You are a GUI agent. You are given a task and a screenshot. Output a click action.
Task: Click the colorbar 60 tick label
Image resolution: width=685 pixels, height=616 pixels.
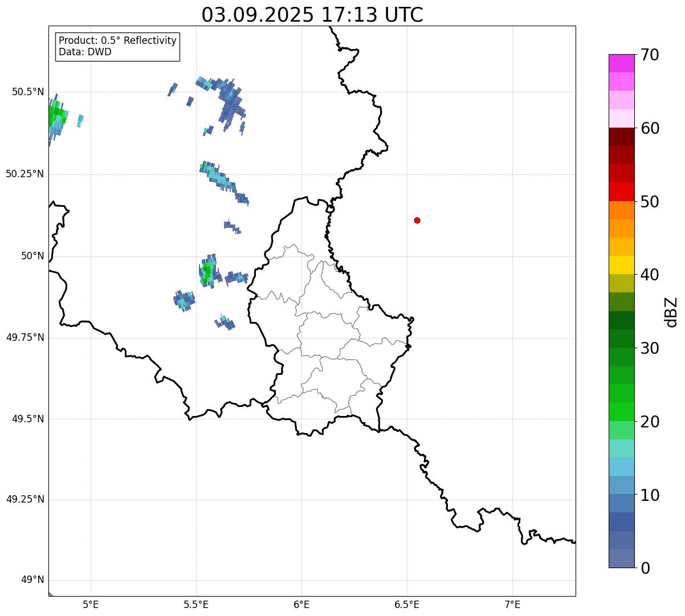point(650,128)
